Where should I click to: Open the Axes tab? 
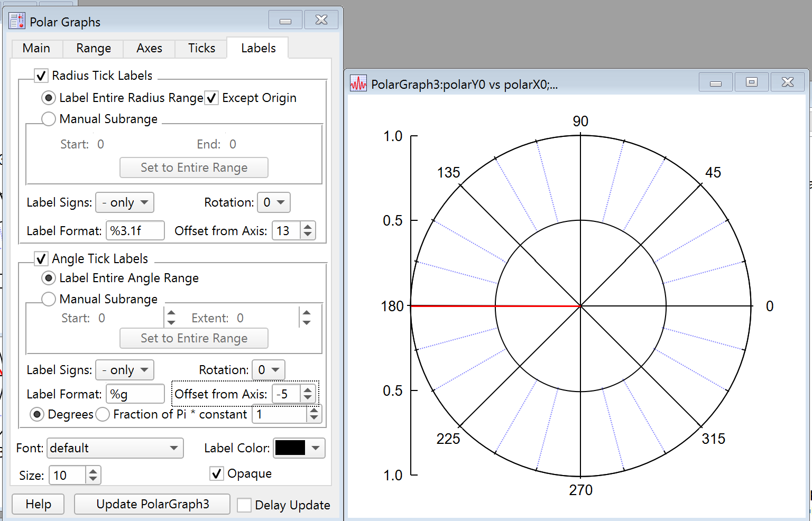coord(149,48)
